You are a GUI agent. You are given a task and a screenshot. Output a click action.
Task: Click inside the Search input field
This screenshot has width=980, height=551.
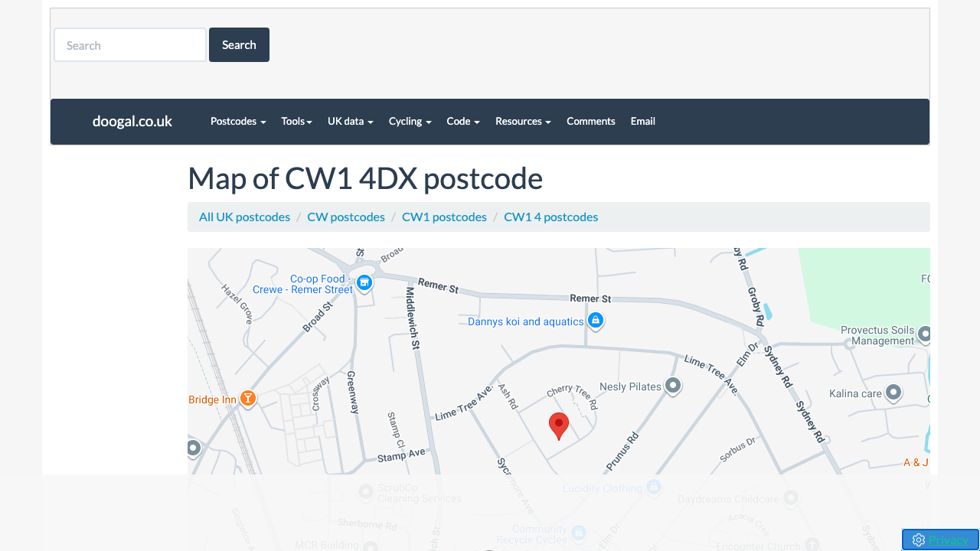coord(129,44)
